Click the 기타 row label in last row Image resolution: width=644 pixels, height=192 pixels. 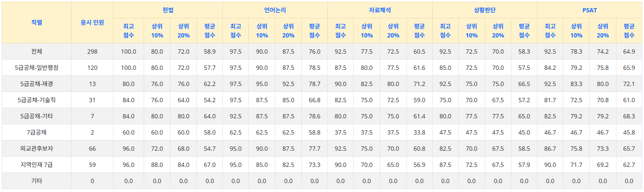point(37,181)
